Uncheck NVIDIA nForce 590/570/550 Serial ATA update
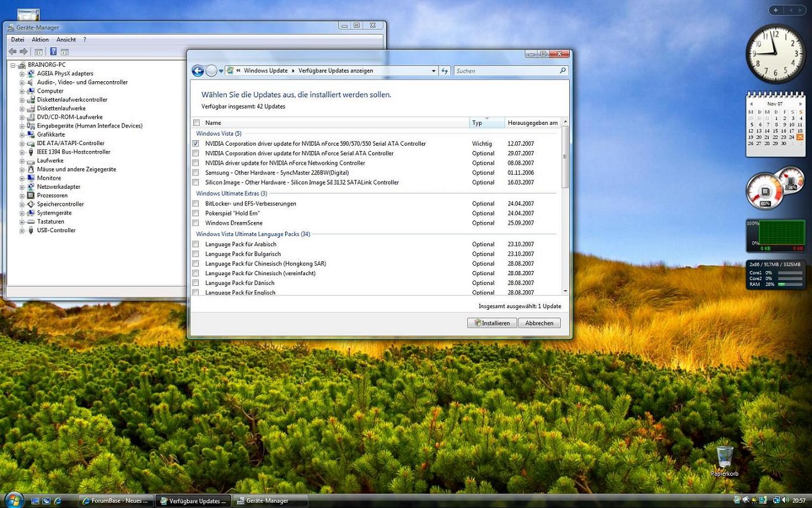Screen dimensions: 812x508 [196, 144]
